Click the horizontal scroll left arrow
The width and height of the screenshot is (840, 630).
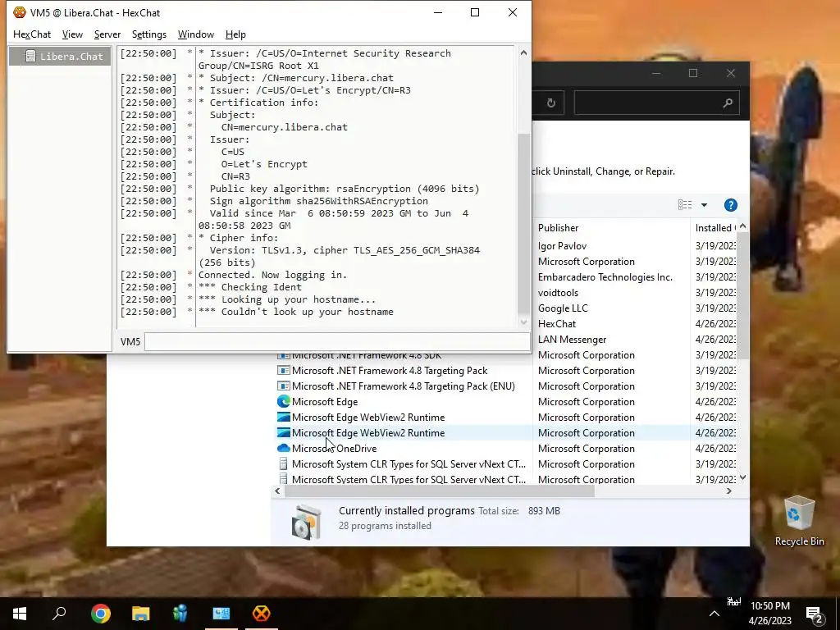click(x=277, y=491)
